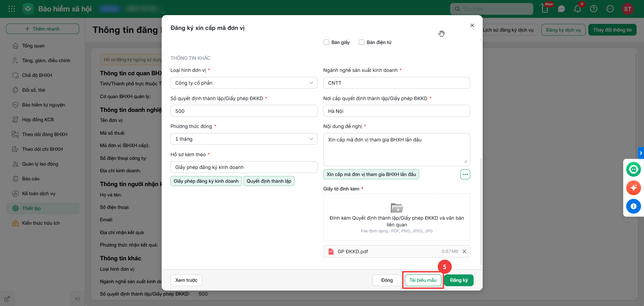Open the ST user avatar menu
644x306 pixels.
(x=628, y=9)
